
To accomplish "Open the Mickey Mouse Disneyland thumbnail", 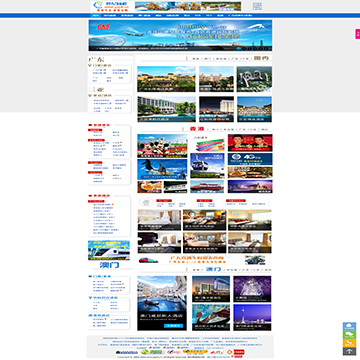I will 162,146.
